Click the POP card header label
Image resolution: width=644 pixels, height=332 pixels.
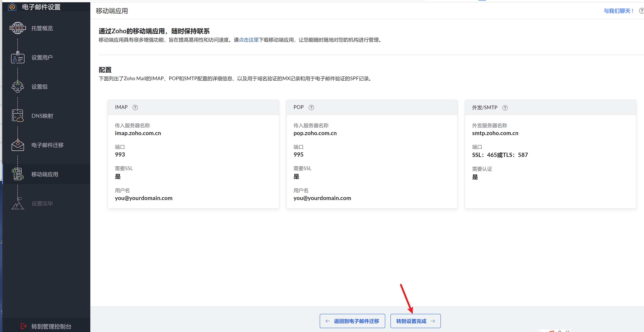click(298, 107)
